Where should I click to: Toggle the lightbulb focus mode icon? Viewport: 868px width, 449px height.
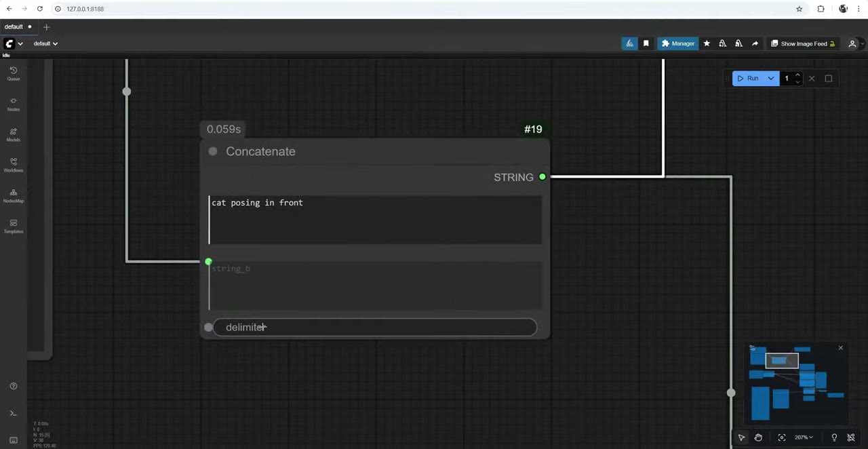click(x=834, y=437)
